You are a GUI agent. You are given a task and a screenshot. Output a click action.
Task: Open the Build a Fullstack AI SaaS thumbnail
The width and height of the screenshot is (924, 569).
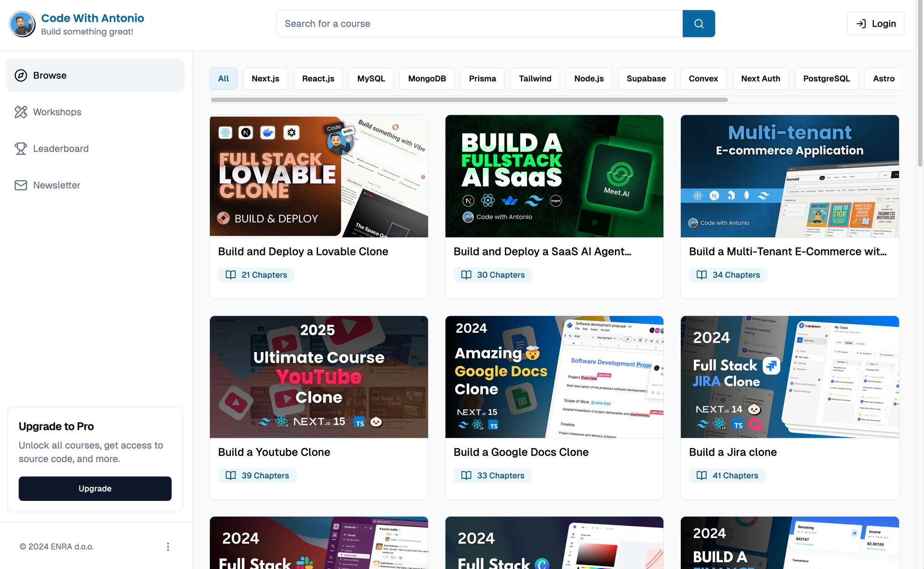pyautogui.click(x=554, y=176)
